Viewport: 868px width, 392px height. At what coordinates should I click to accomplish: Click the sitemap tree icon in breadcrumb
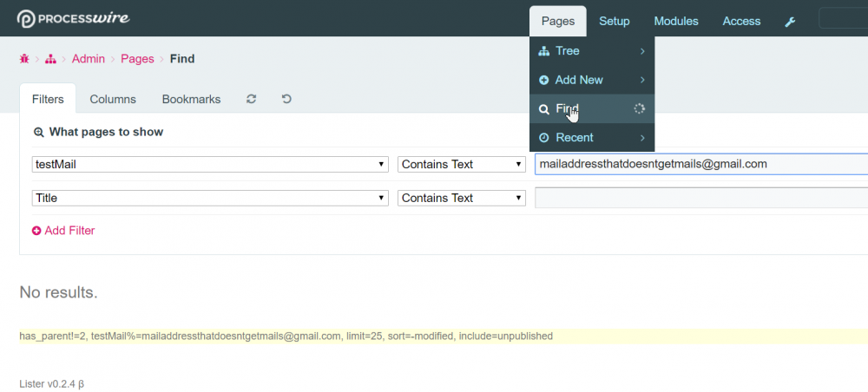51,59
